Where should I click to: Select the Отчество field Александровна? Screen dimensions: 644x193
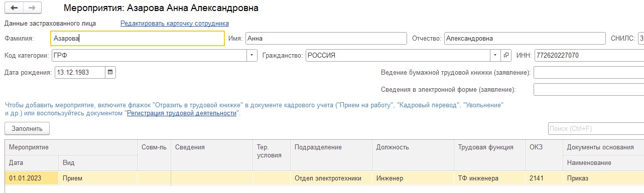525,38
